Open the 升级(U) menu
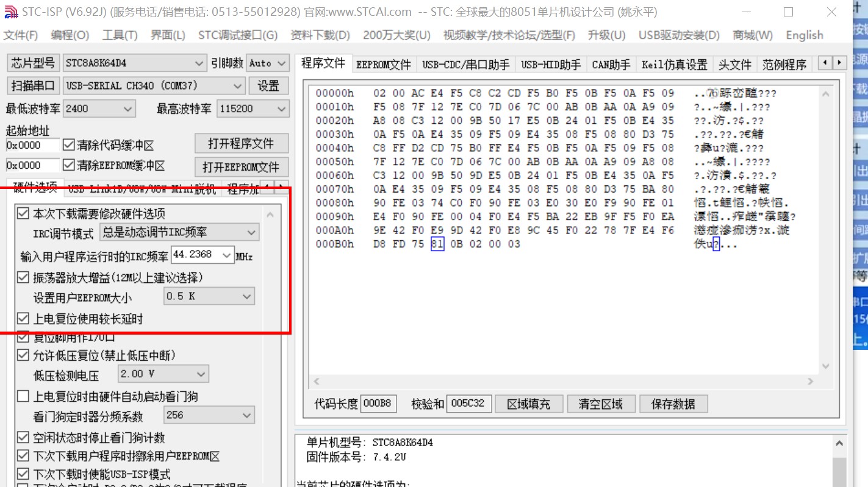The width and height of the screenshot is (868, 487). click(607, 35)
